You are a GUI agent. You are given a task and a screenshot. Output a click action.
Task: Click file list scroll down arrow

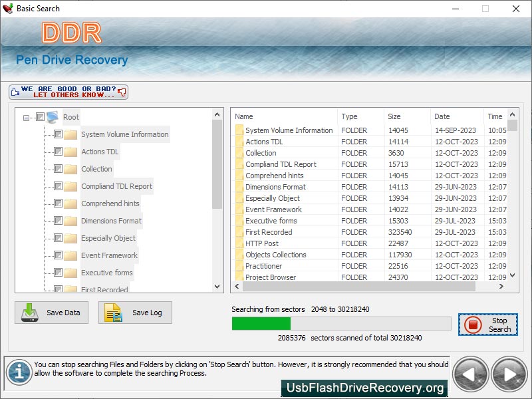(513, 275)
